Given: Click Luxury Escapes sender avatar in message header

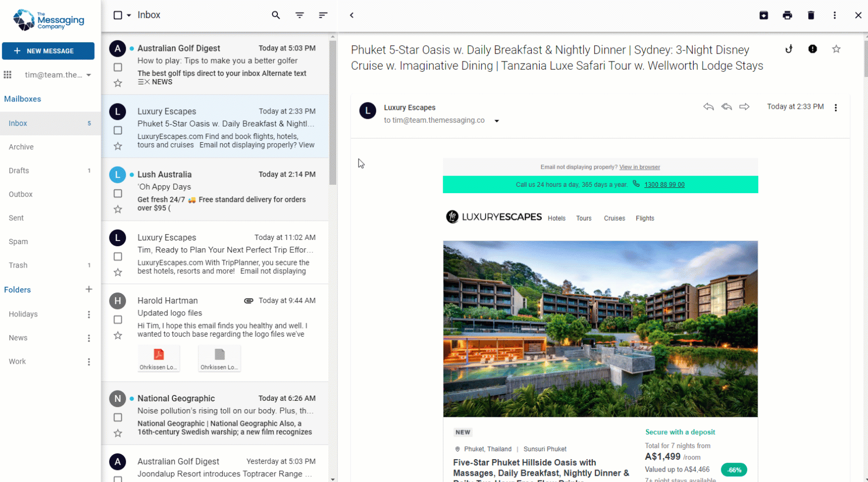Looking at the screenshot, I should [368, 110].
